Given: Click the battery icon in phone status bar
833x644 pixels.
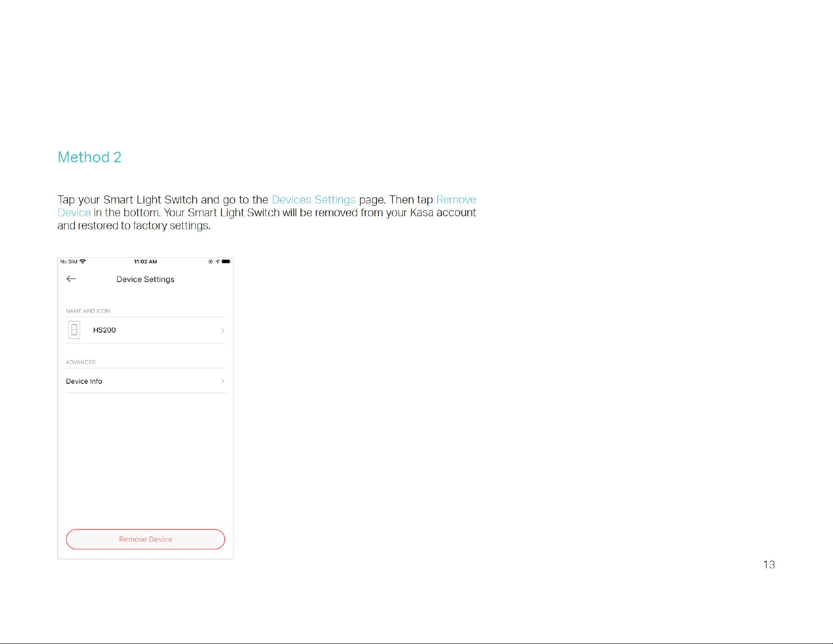Looking at the screenshot, I should [x=226, y=261].
